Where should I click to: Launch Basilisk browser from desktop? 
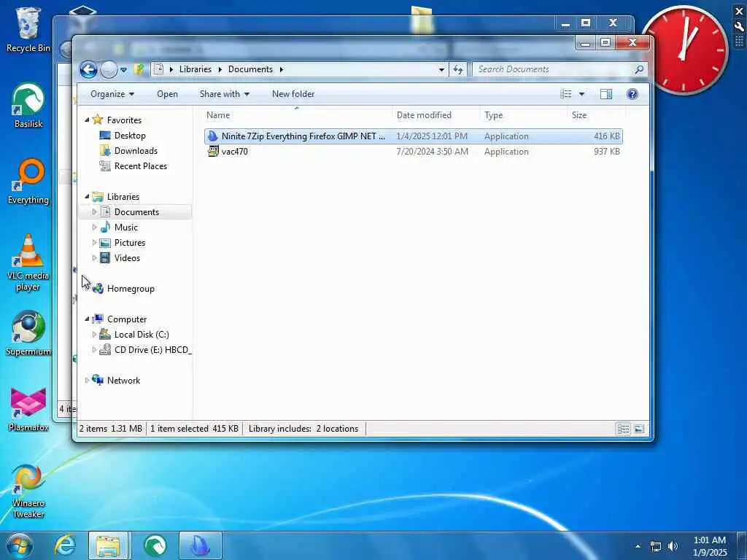point(28,106)
